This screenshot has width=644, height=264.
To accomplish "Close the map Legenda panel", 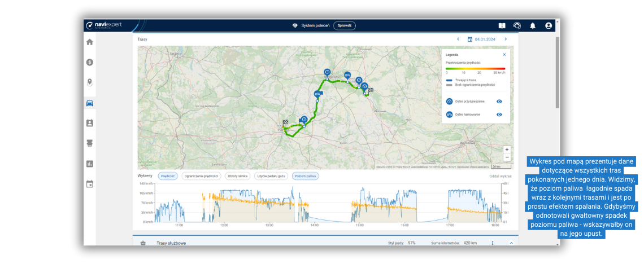I will [x=504, y=55].
